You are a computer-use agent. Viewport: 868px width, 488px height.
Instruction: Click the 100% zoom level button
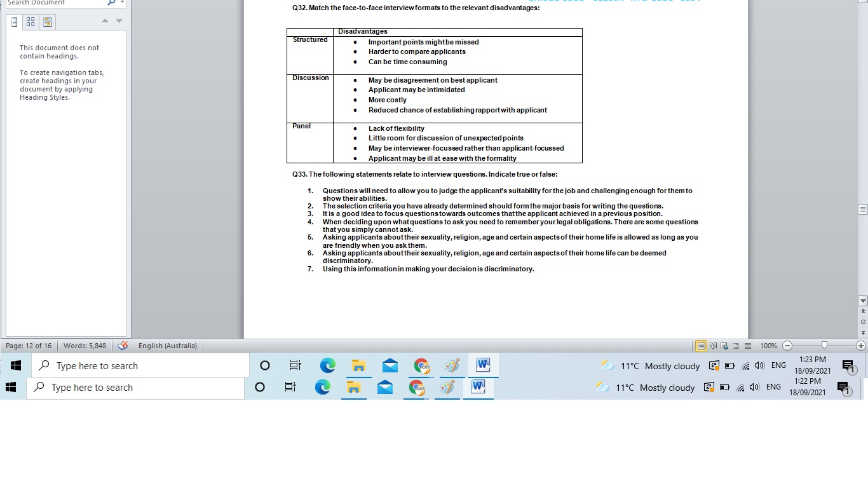point(768,346)
